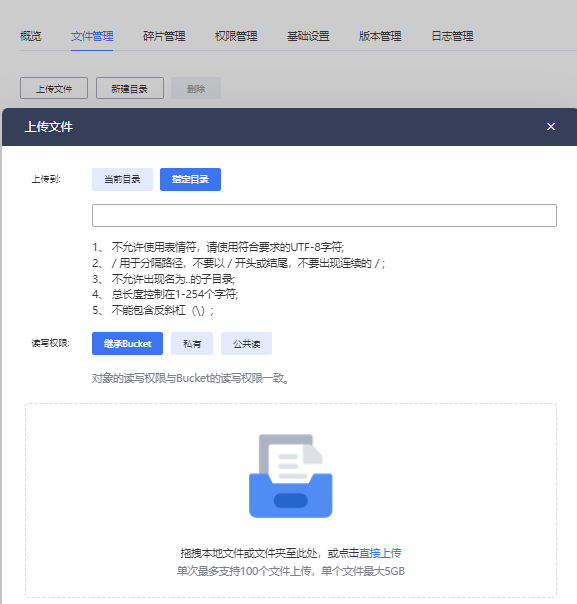Click the 上传文件 button
The width and height of the screenshot is (577, 604).
54,88
